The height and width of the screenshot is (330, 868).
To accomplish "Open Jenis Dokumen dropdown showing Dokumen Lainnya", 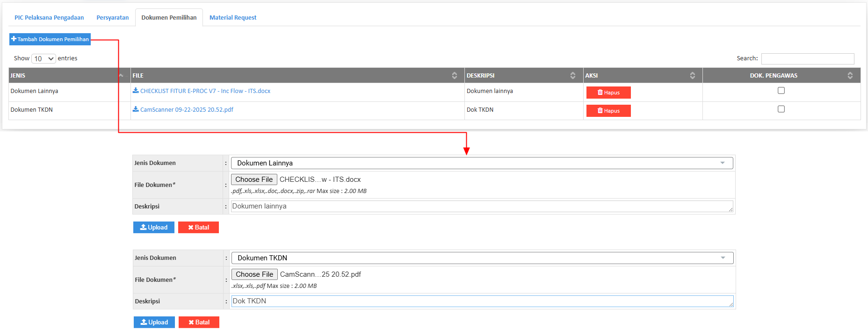I will click(x=482, y=163).
